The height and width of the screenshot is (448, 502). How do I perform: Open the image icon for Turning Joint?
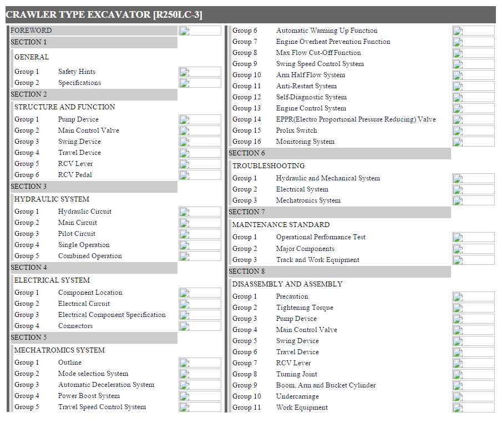tap(473, 374)
